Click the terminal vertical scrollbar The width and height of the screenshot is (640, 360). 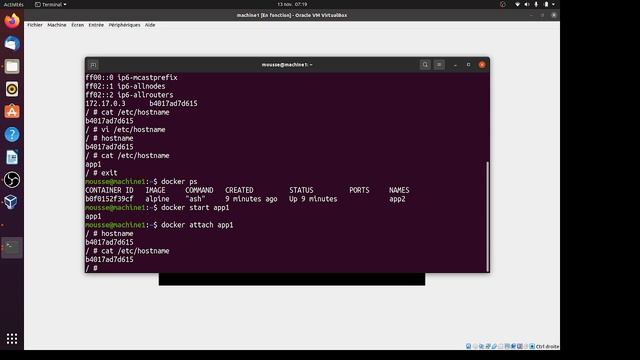pyautogui.click(x=487, y=216)
